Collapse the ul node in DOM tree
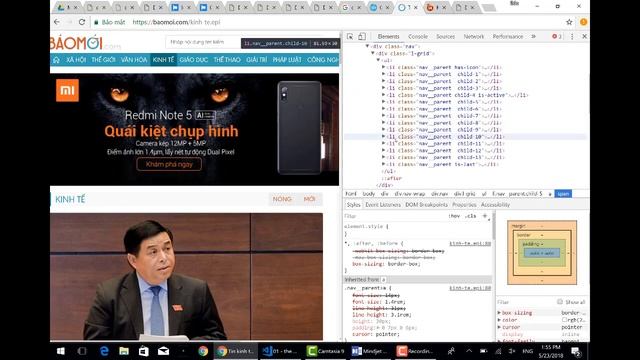The image size is (640, 360). (x=378, y=60)
